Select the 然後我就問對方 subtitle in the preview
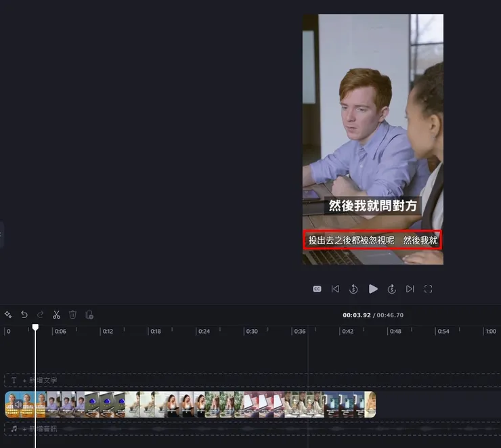Screen dimensions: 501x448 [x=373, y=206]
